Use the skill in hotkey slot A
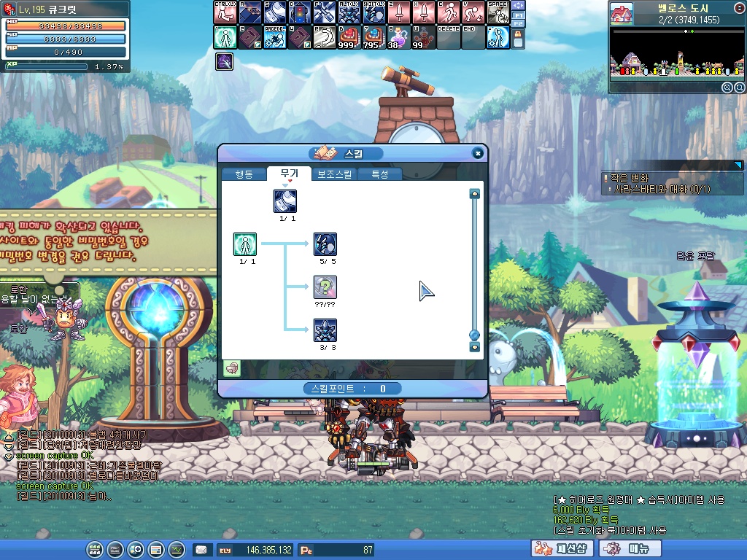Viewport: 747px width, 560px height. 250,12
